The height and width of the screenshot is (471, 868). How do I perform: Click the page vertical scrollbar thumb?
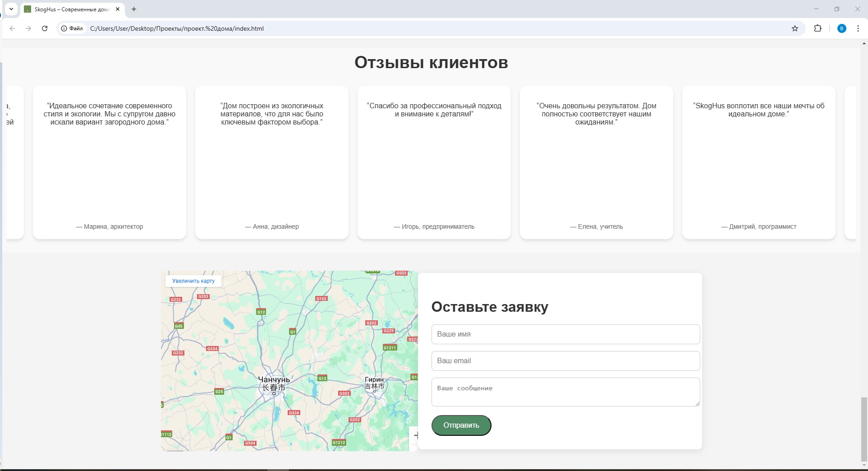[864, 429]
